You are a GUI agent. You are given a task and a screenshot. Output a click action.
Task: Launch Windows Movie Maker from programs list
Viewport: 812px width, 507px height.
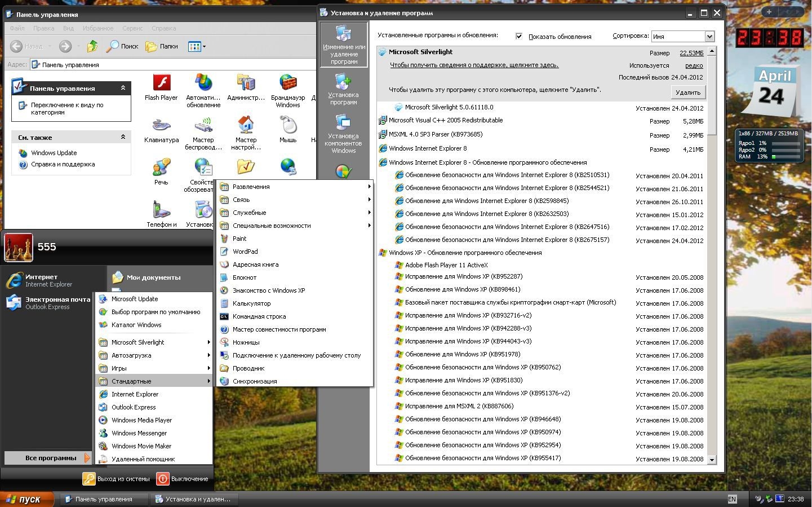tap(154, 446)
